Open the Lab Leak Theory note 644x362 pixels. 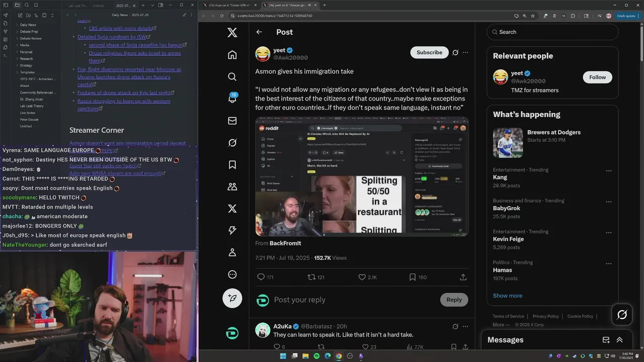[x=32, y=106]
